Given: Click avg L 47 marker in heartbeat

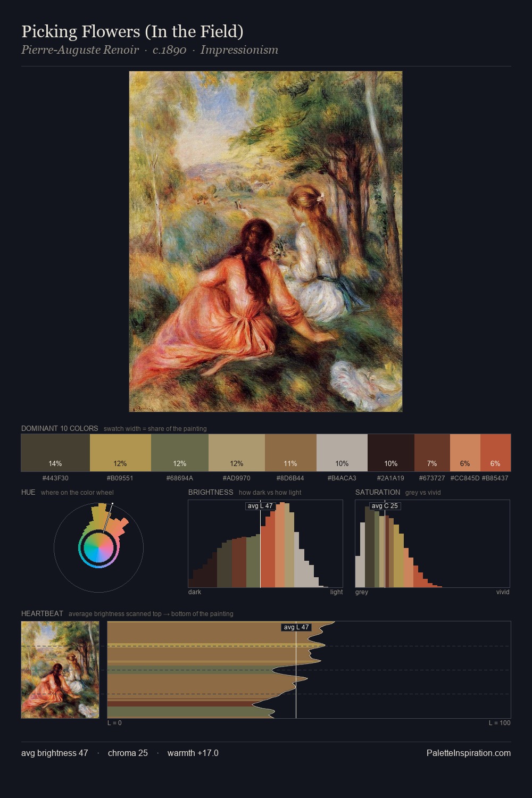Looking at the screenshot, I should tap(296, 627).
